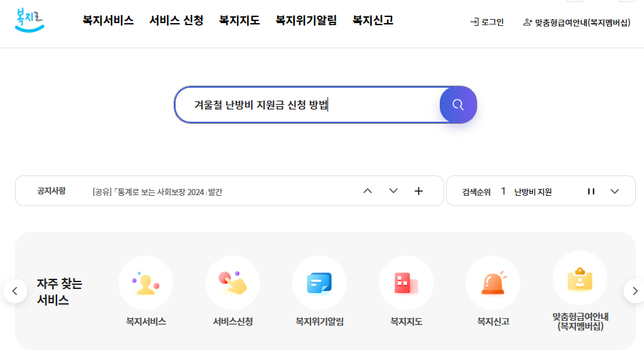Open the 서비스 신청 menu
The width and height of the screenshot is (644, 359).
[176, 20]
